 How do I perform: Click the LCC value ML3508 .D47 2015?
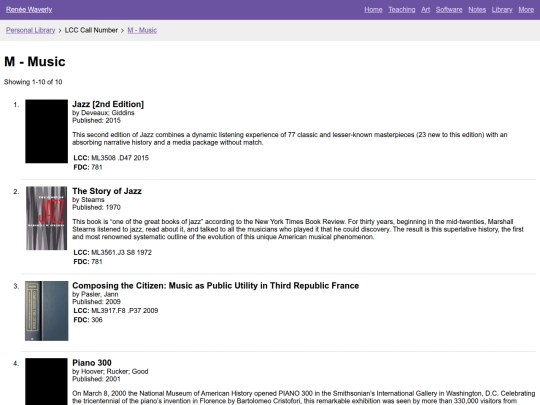coord(120,158)
